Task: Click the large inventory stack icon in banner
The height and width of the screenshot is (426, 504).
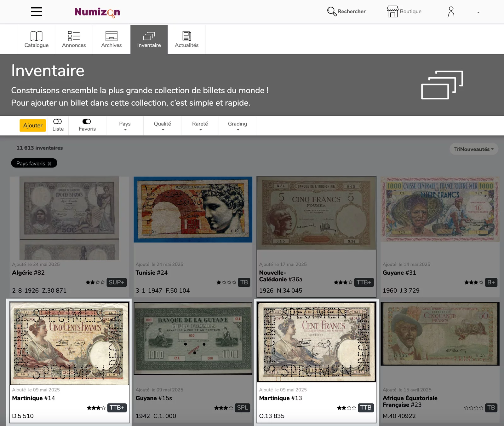Action: pyautogui.click(x=442, y=85)
